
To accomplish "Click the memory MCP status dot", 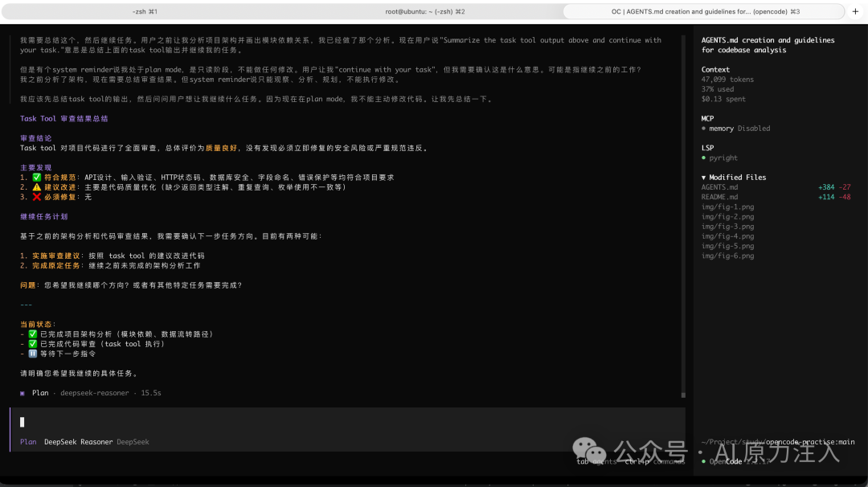I will pyautogui.click(x=703, y=129).
